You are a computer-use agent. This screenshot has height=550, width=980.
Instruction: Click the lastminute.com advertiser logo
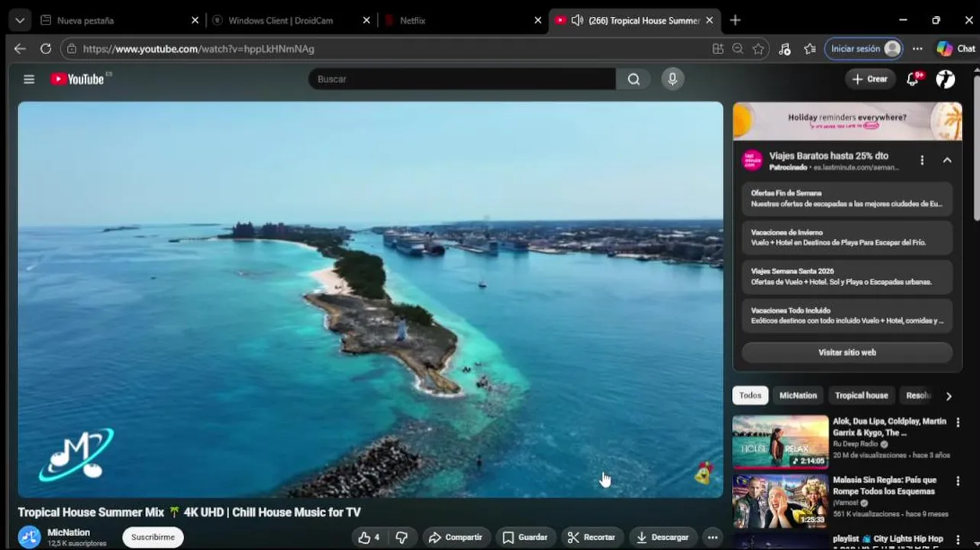coord(753,160)
